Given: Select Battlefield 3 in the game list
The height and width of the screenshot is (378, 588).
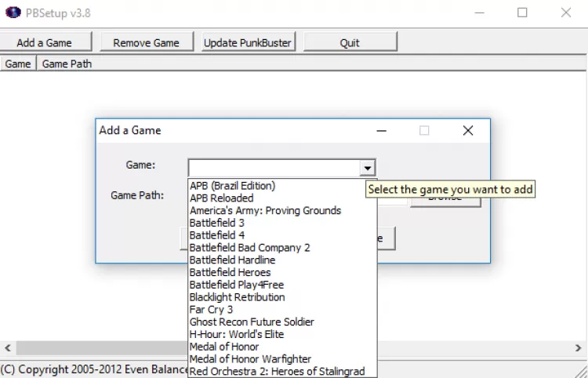Looking at the screenshot, I should (x=282, y=223).
